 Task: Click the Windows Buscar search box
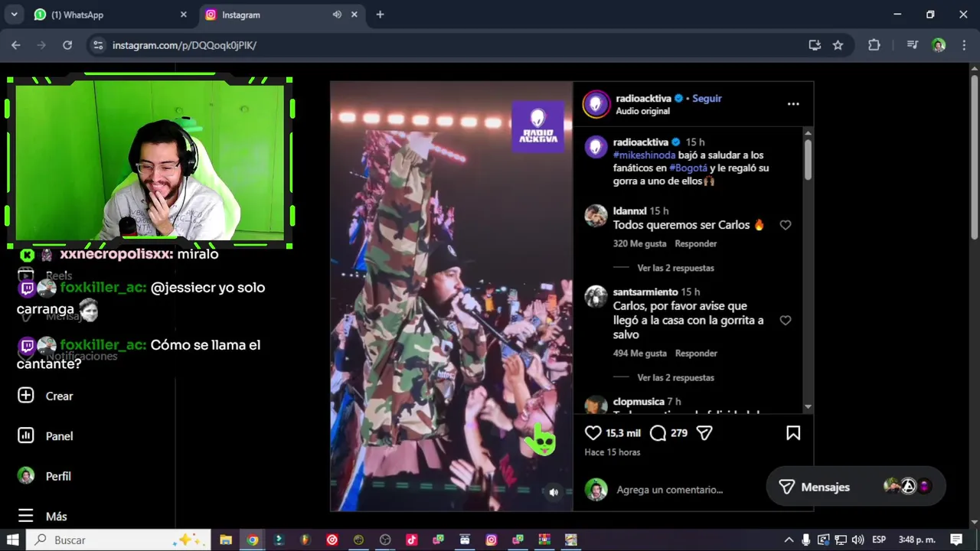(x=119, y=540)
